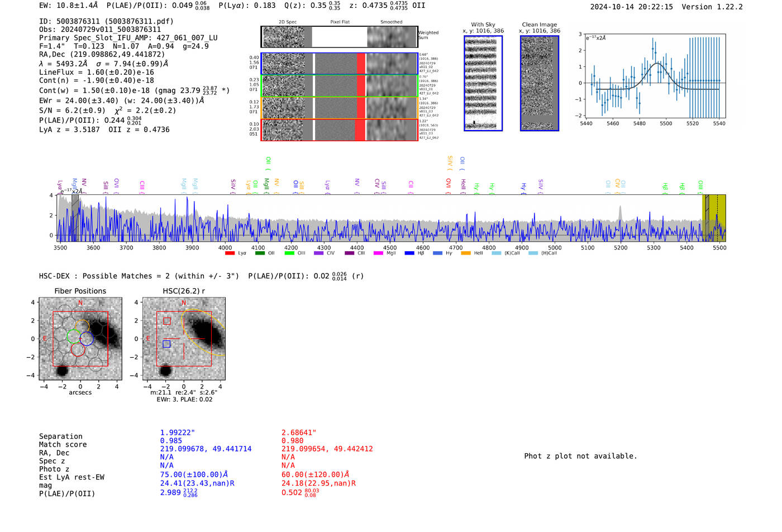Click the red mag 24.18(22.95,nan)R
782x532 pixels.
318,483
